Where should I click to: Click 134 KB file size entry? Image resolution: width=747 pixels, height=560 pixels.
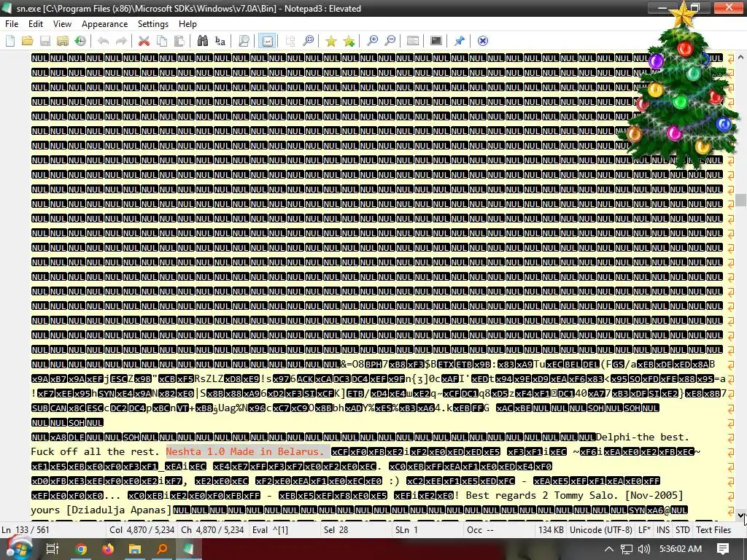coord(551,530)
